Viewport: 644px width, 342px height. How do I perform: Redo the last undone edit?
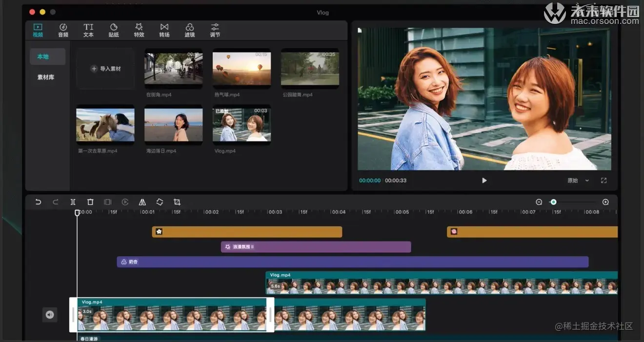coord(56,202)
